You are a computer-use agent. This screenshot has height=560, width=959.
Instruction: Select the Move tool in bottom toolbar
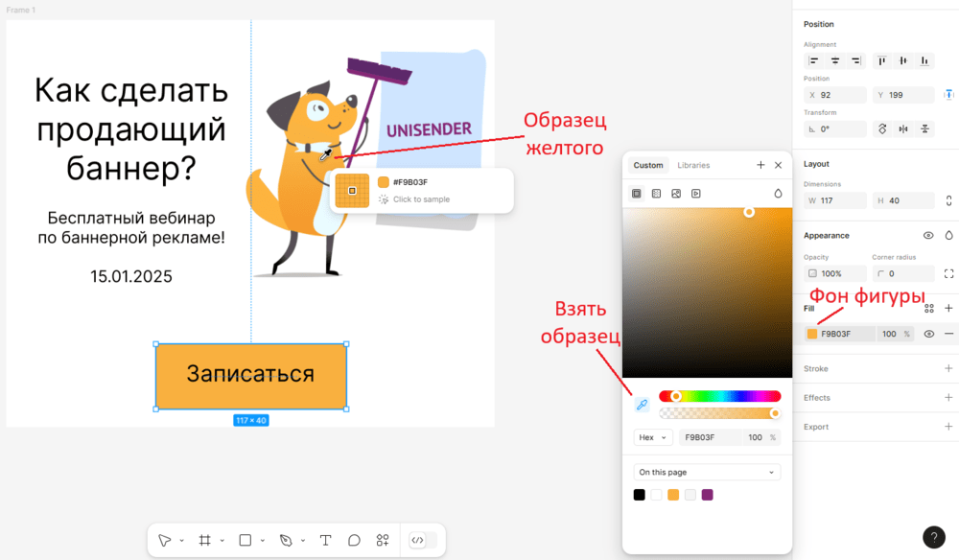point(165,541)
